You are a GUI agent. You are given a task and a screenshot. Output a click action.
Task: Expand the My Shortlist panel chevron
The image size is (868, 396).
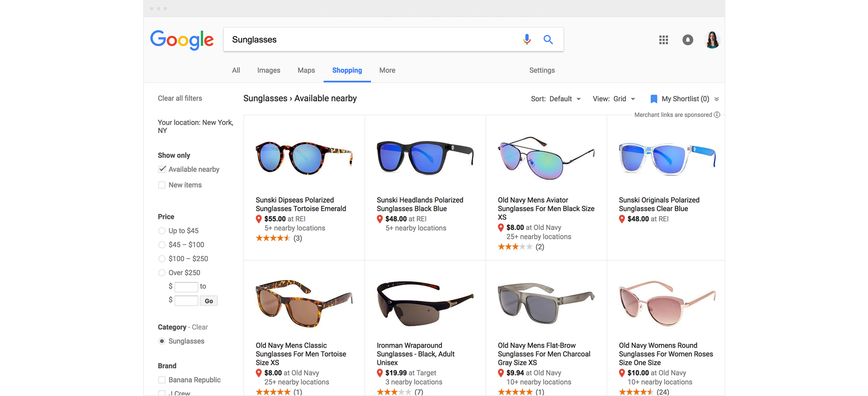(x=717, y=99)
